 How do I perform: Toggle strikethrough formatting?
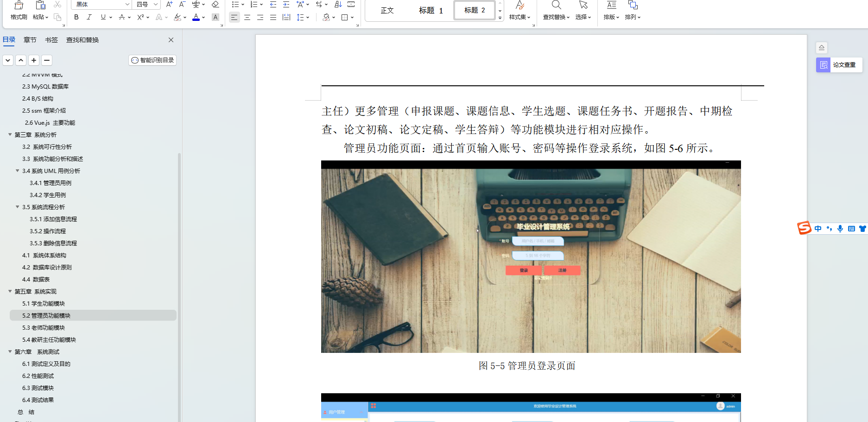pos(121,17)
